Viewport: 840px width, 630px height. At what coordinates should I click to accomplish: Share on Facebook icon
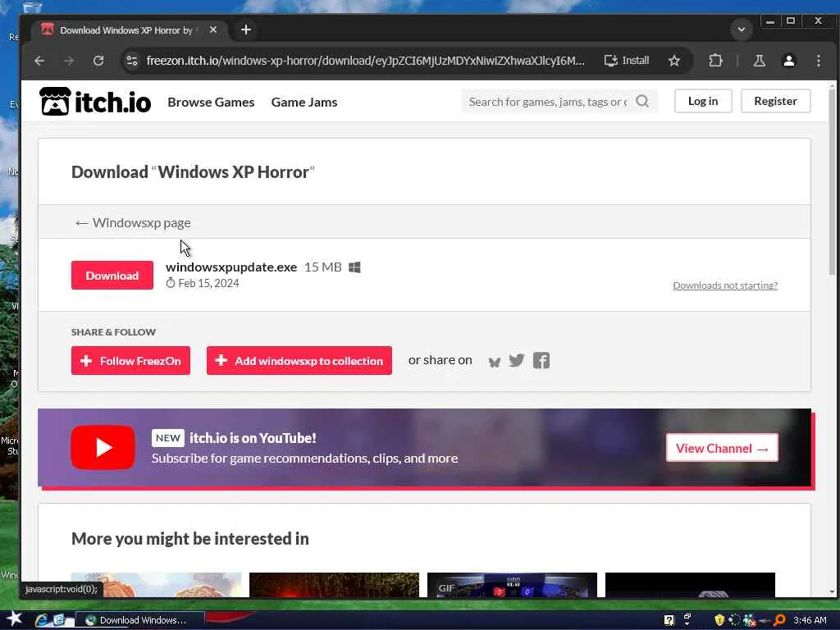click(541, 361)
